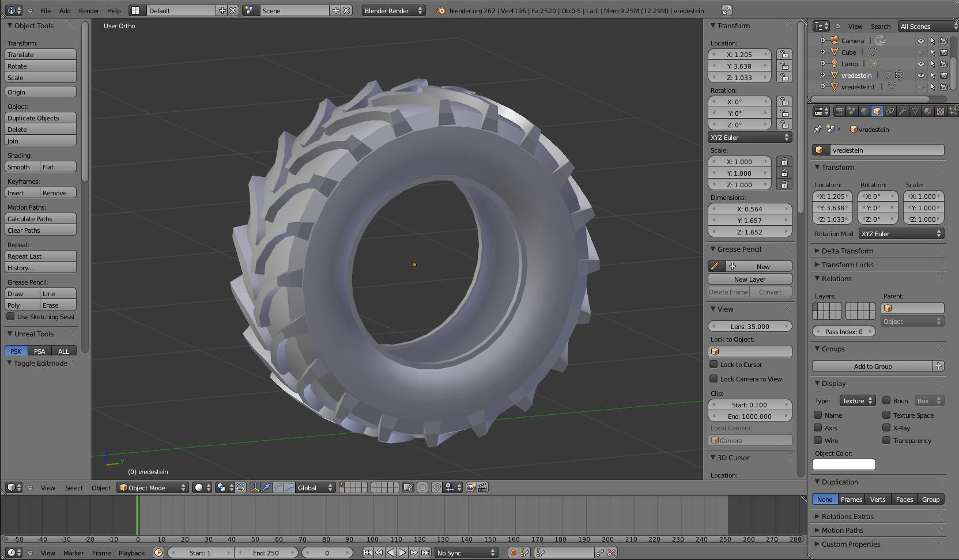The width and height of the screenshot is (959, 560).
Task: Toggle the snap magnet icon
Action: pos(437,487)
